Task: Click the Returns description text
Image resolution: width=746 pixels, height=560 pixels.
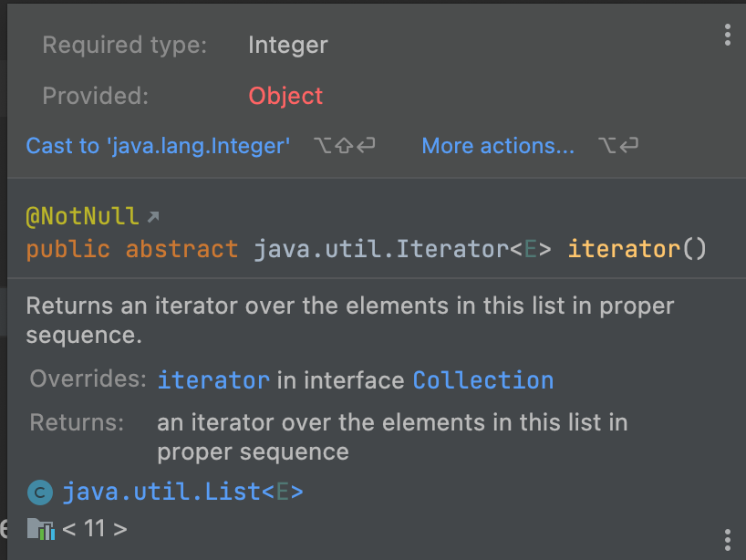Action: click(392, 437)
